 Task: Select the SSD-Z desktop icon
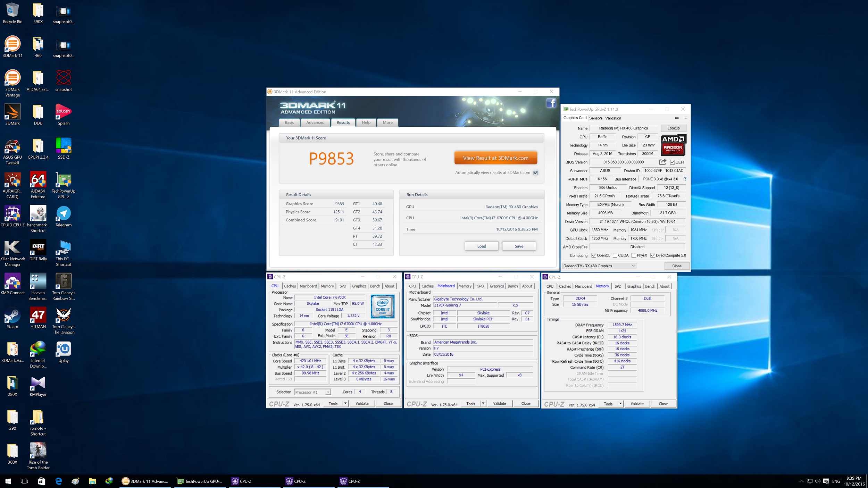[64, 149]
